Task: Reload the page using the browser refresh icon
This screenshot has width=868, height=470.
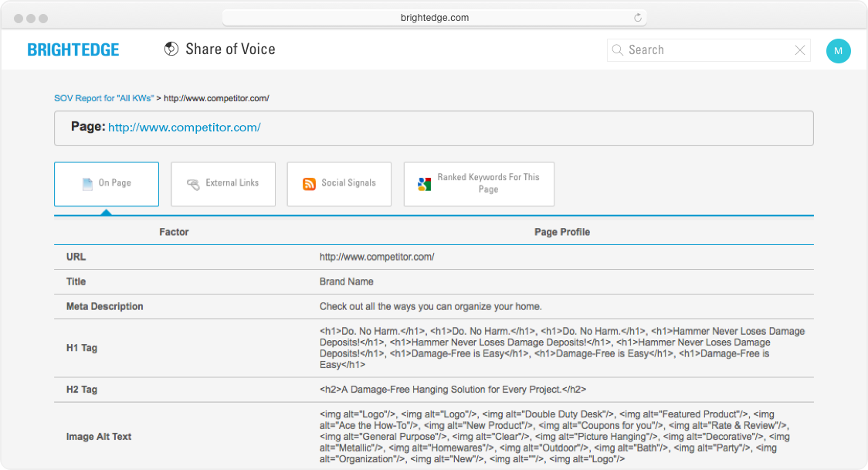Action: tap(638, 18)
